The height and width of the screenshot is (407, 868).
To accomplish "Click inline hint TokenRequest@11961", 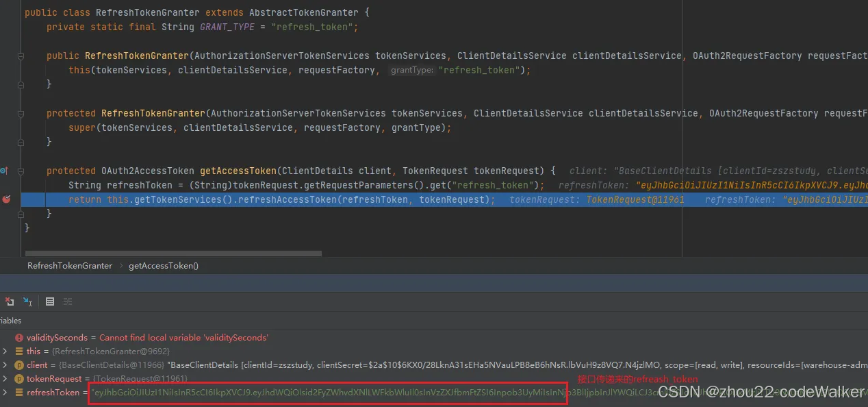I will tap(635, 199).
